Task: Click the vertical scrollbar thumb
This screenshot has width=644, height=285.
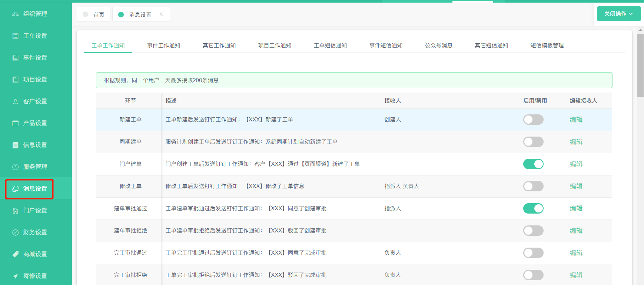Action: tap(640, 66)
